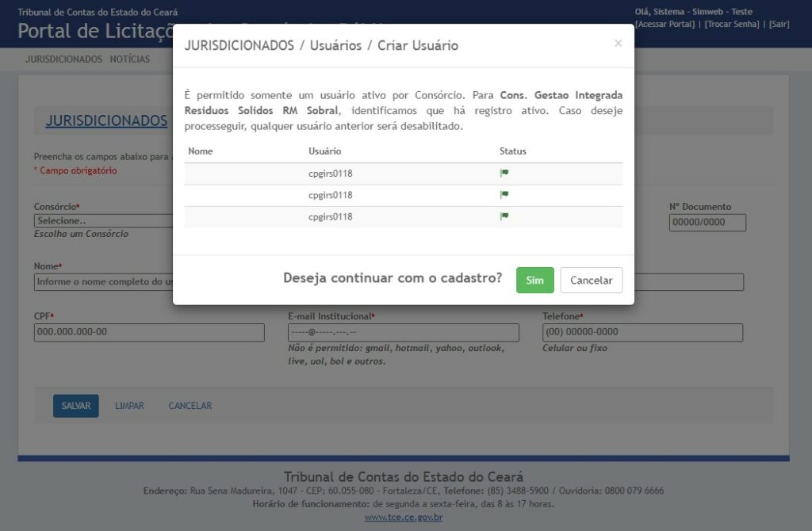Click the LIMPAR link to clear form
The image size is (812, 531).
pos(129,406)
